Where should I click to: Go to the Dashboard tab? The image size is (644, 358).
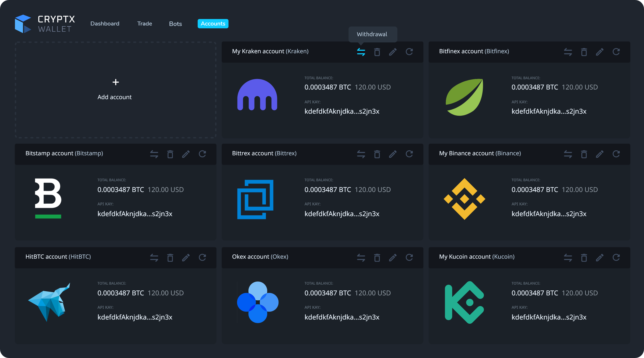click(x=105, y=23)
